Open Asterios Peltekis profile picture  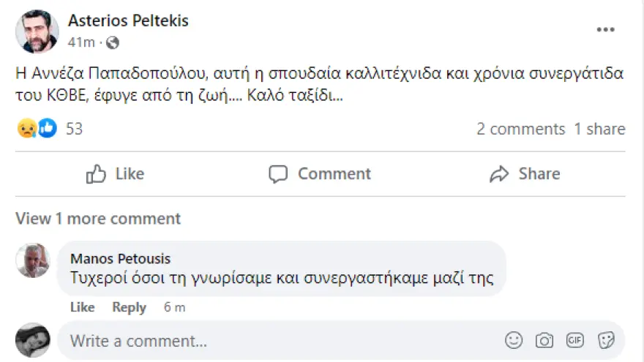coord(37,31)
